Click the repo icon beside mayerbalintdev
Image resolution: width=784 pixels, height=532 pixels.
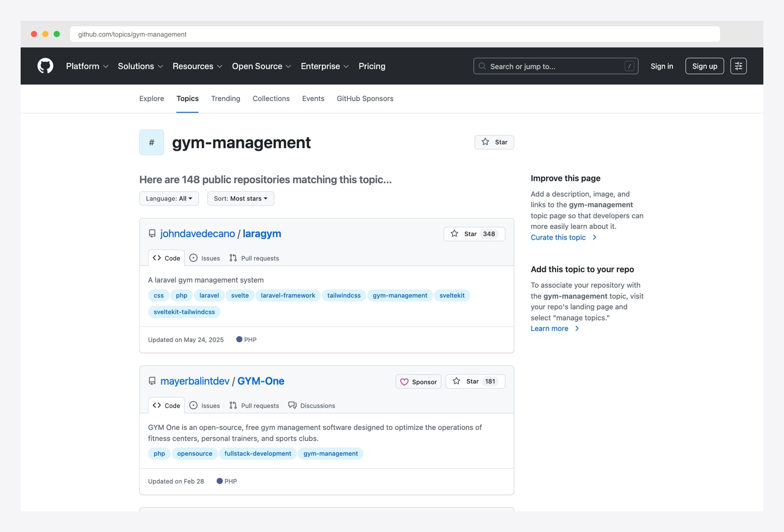click(152, 381)
